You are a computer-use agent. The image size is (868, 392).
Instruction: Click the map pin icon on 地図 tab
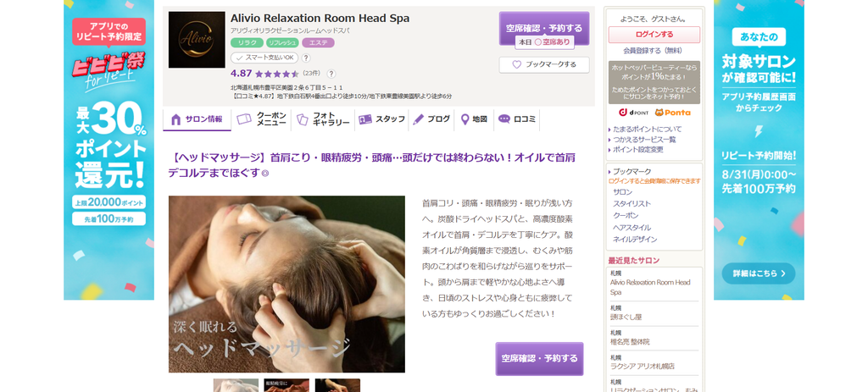tap(465, 119)
